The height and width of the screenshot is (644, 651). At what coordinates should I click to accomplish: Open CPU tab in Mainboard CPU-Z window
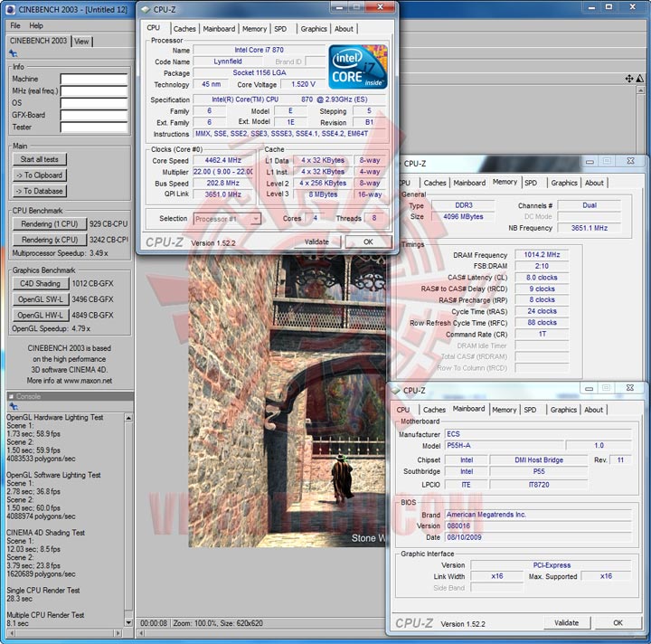[x=402, y=410]
